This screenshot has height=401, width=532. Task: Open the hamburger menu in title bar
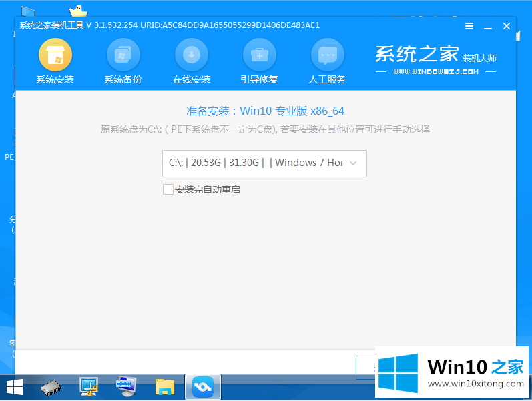pos(469,26)
